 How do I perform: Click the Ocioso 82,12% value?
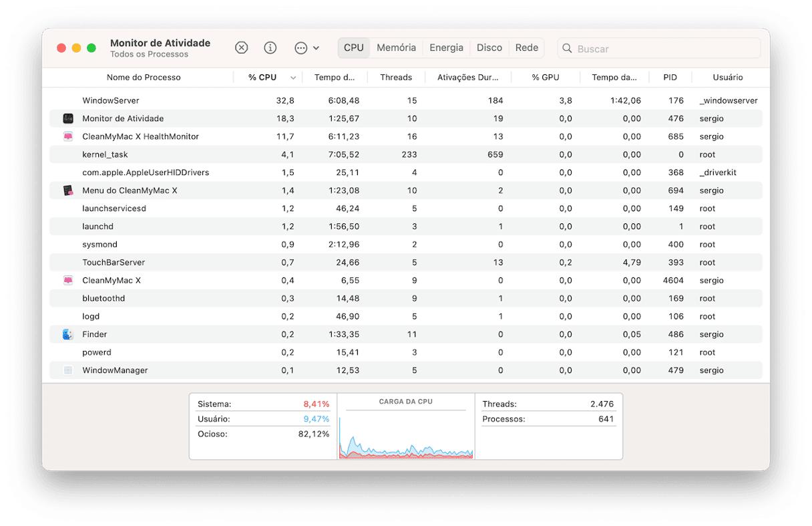314,434
